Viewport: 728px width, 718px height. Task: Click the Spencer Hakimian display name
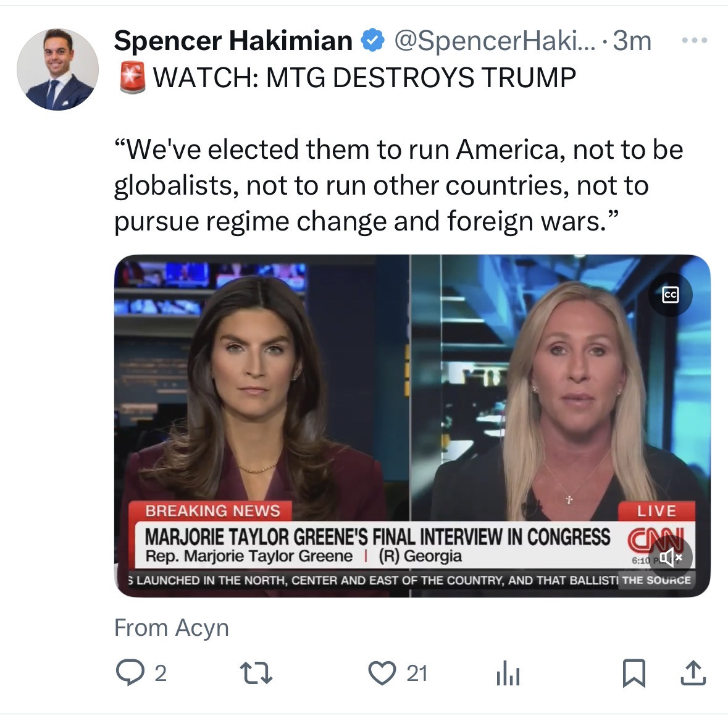click(x=233, y=40)
